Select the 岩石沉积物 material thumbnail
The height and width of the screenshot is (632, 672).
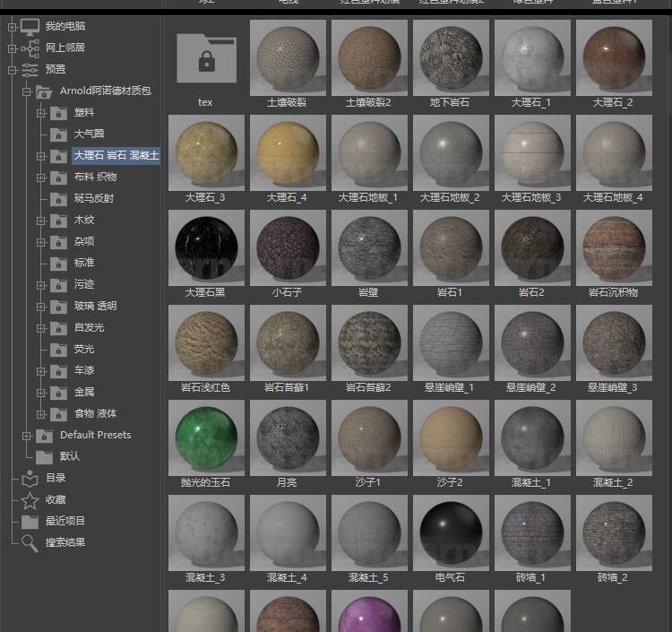[614, 247]
